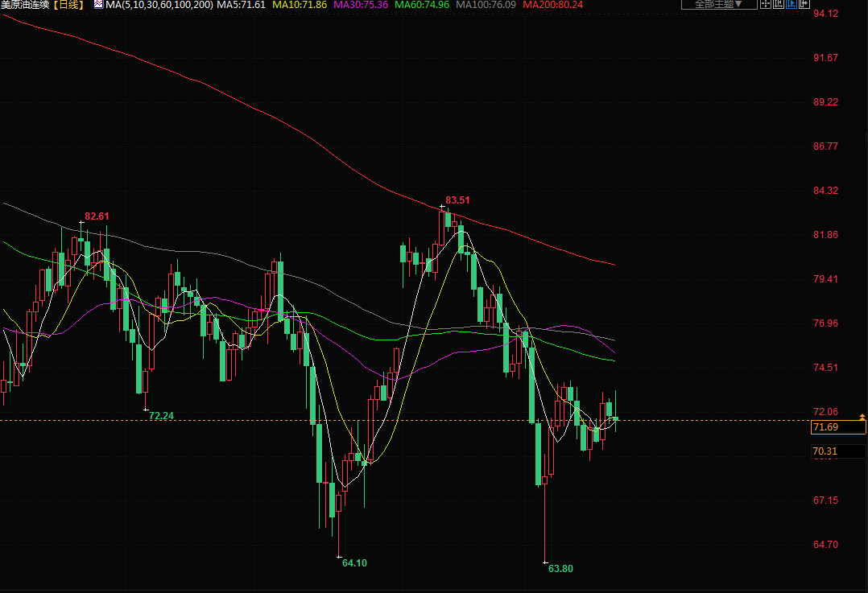Select the green MA60:74.96 legend
This screenshot has width=868, height=593.
click(422, 5)
